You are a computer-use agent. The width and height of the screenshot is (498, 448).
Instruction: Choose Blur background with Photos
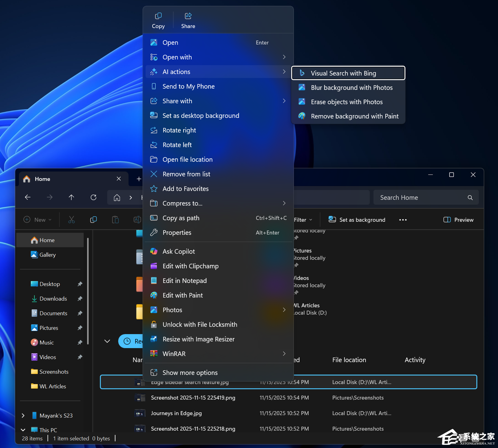point(348,88)
